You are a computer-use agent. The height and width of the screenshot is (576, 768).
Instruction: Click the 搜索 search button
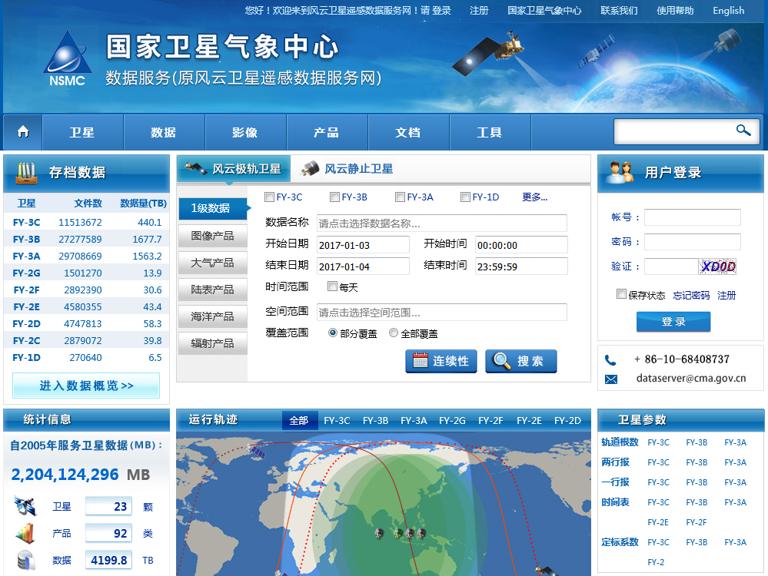[521, 361]
